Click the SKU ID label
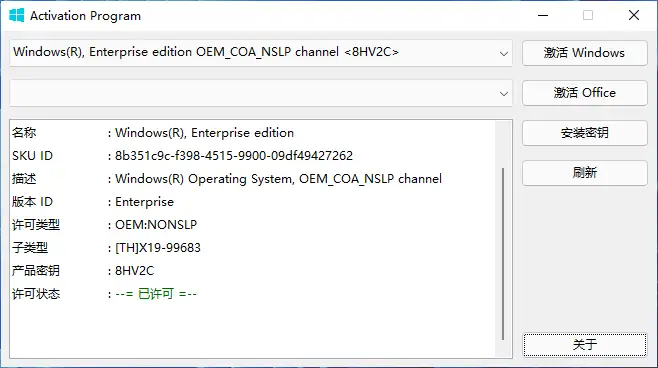This screenshot has width=658, height=368. [32, 156]
